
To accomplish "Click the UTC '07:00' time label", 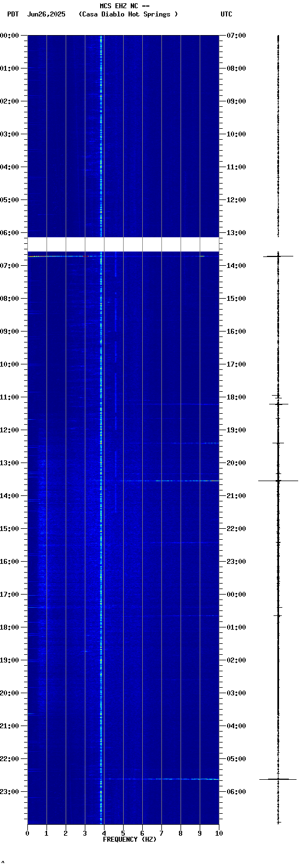I will (236, 36).
